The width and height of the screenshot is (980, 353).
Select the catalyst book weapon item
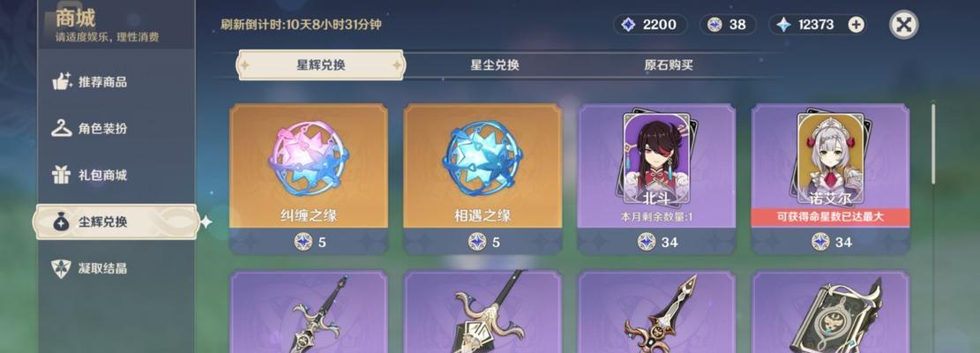click(831, 312)
